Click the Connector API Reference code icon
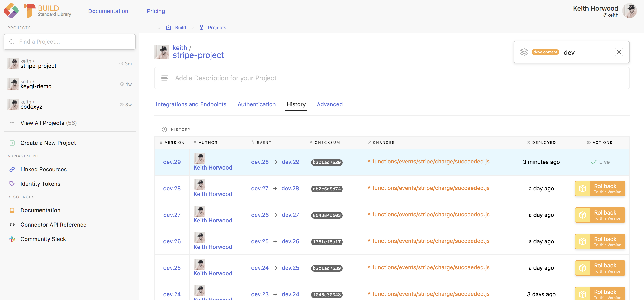The height and width of the screenshot is (300, 644). pos(12,225)
